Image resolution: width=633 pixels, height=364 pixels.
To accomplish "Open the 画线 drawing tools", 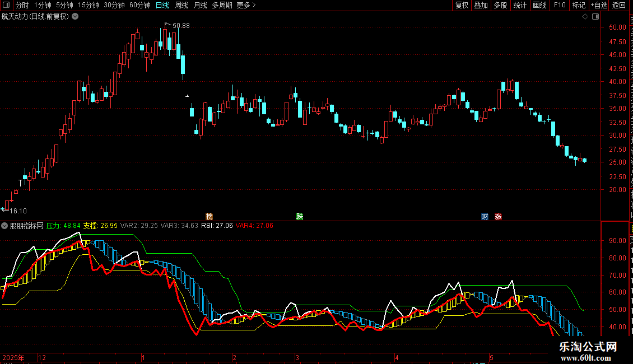I will pyautogui.click(x=540, y=5).
